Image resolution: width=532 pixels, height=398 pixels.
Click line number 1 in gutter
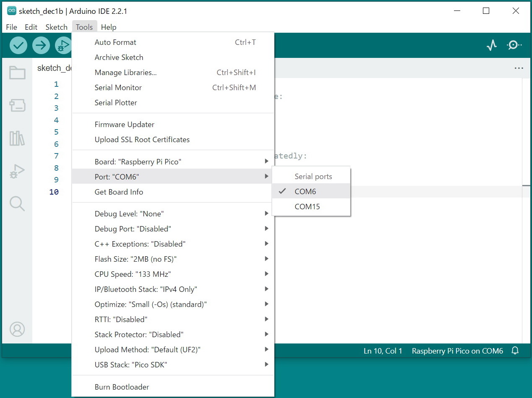click(x=56, y=84)
